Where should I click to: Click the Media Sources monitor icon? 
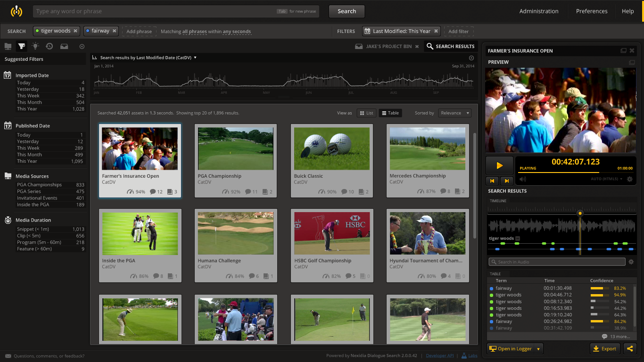(8, 176)
